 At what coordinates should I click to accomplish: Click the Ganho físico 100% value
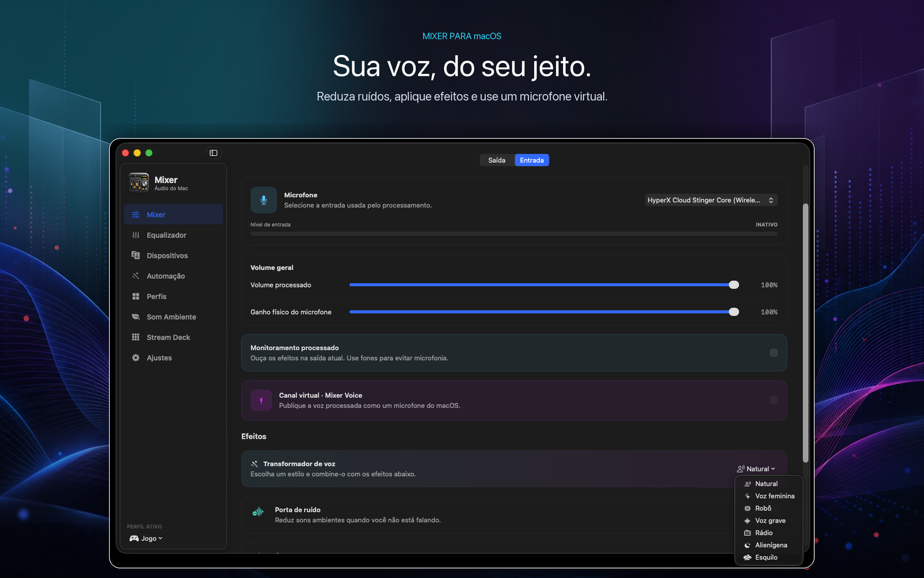click(x=769, y=312)
